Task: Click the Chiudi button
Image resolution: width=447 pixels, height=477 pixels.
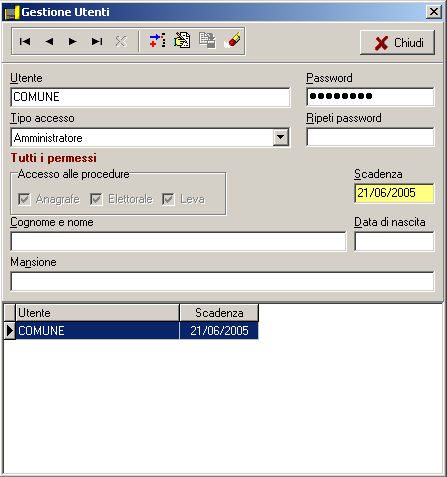Action: click(397, 43)
